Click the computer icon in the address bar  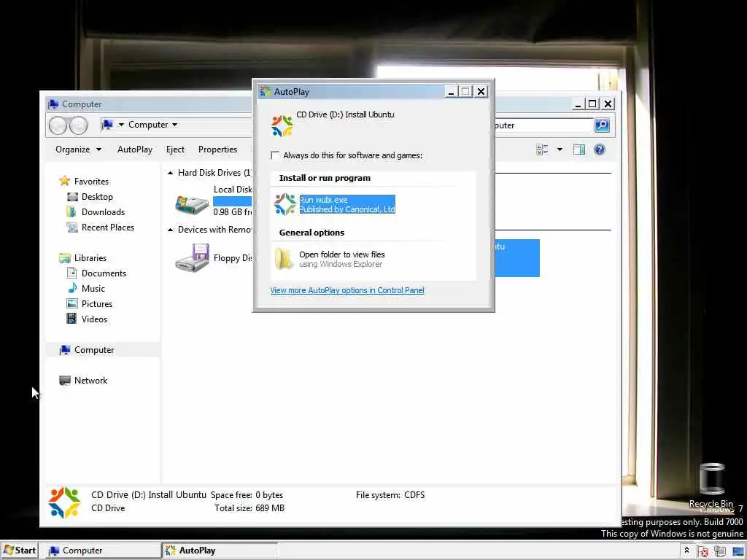pyautogui.click(x=108, y=125)
